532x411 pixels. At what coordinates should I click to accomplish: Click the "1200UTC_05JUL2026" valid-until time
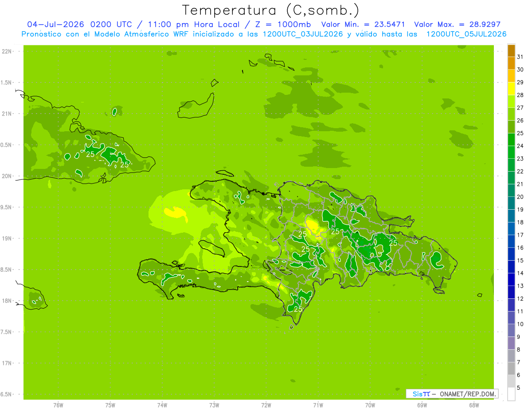pos(466,34)
